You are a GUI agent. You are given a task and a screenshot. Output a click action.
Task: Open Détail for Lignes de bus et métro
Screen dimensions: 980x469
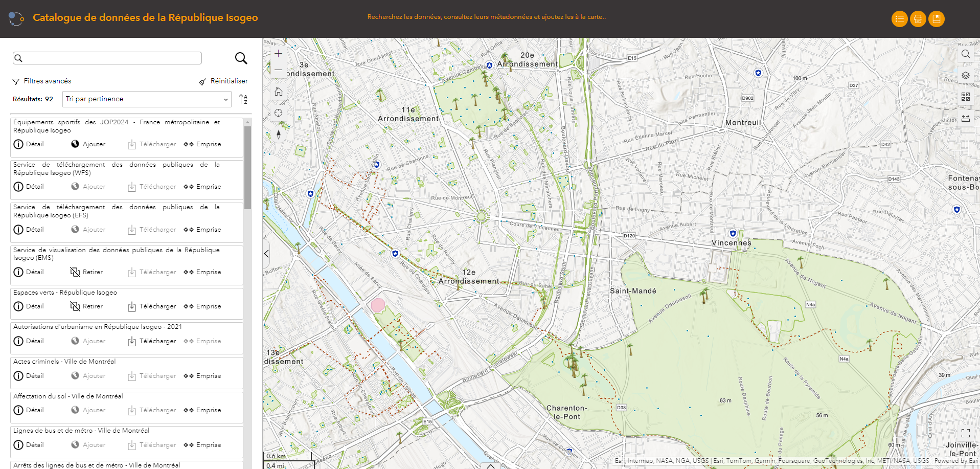click(x=29, y=445)
